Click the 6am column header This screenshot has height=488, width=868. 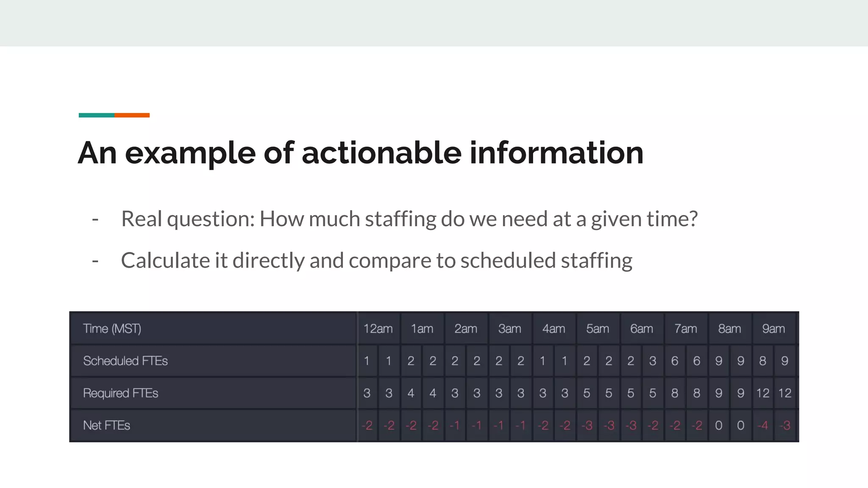(642, 329)
